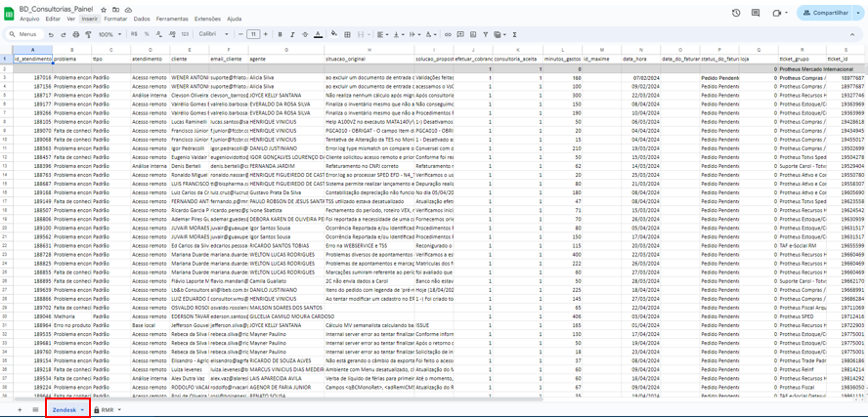Show the all sheets list
Screen dimensions: 868x419
pos(35,409)
